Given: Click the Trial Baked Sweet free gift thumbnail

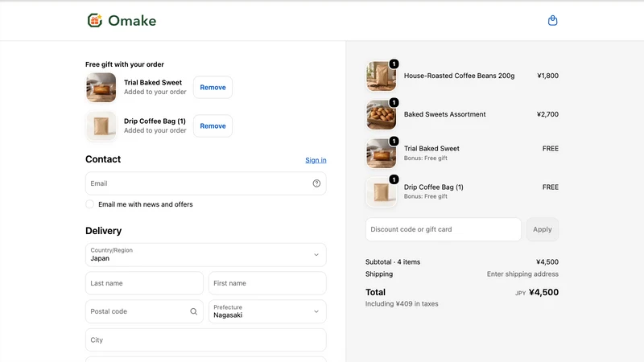Looking at the screenshot, I should (101, 88).
